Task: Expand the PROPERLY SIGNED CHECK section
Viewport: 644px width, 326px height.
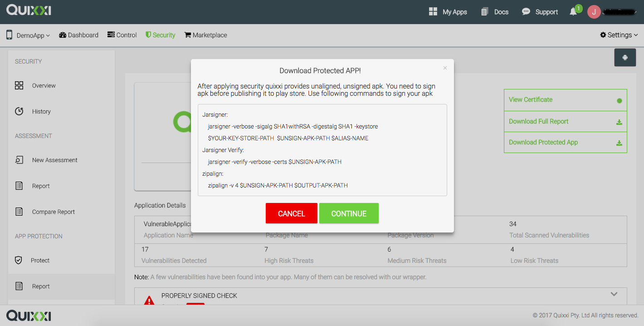Action: point(614,294)
